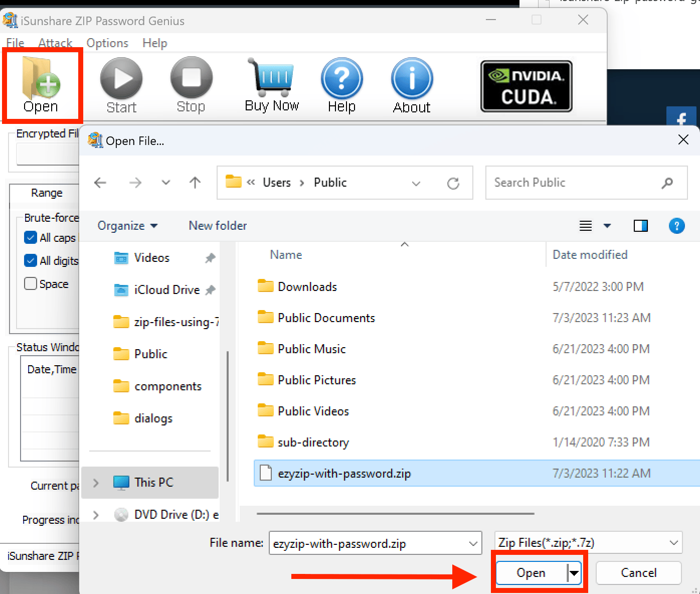The width and height of the screenshot is (700, 594).
Task: Select ezyzip-with-password.zip from the file list
Action: click(x=344, y=473)
